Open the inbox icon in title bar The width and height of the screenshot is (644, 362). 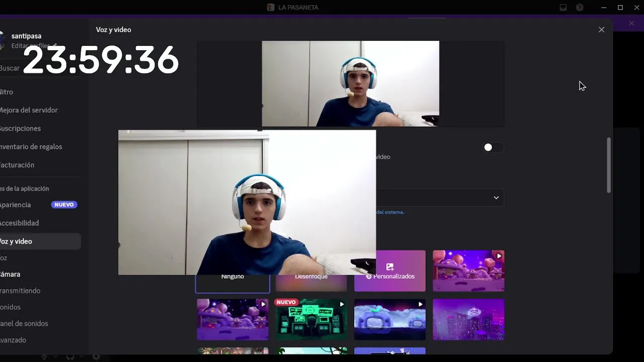[x=563, y=8]
